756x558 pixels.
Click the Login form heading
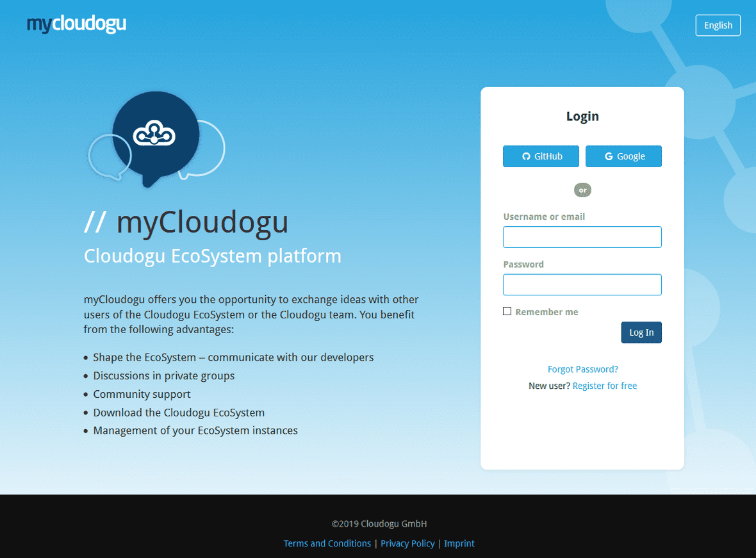pyautogui.click(x=582, y=116)
